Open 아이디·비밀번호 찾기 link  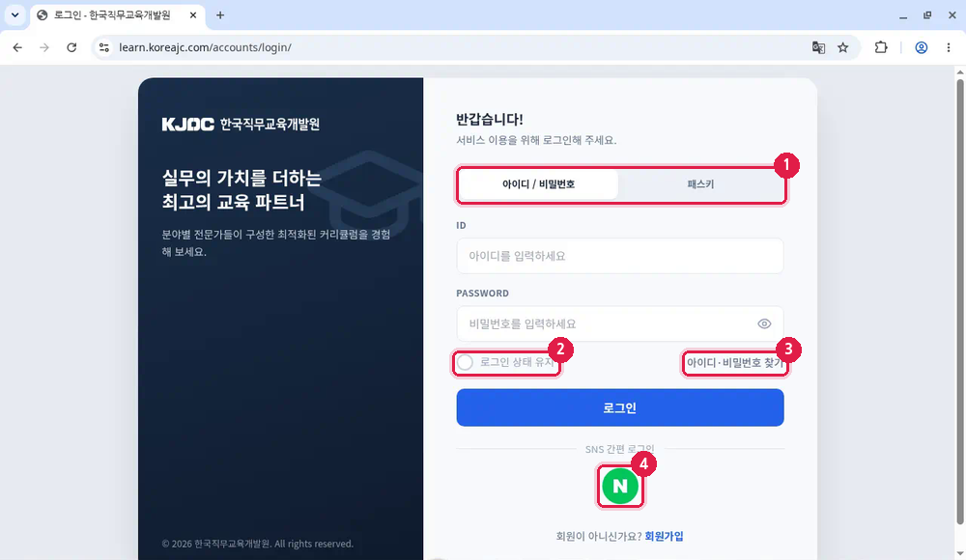click(x=735, y=362)
